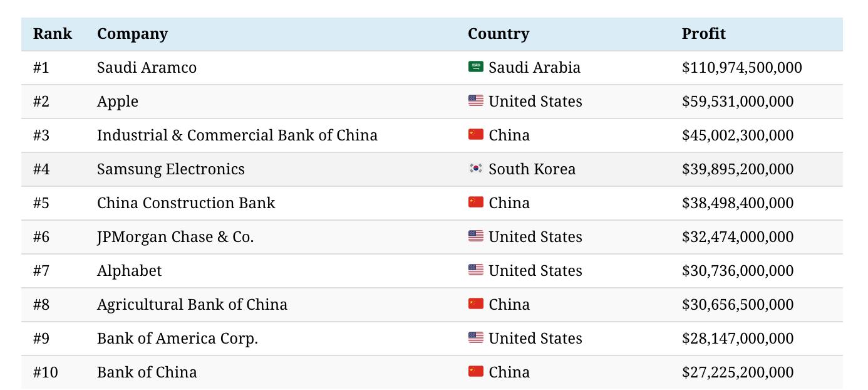
Task: Click the Company column header
Action: point(132,34)
